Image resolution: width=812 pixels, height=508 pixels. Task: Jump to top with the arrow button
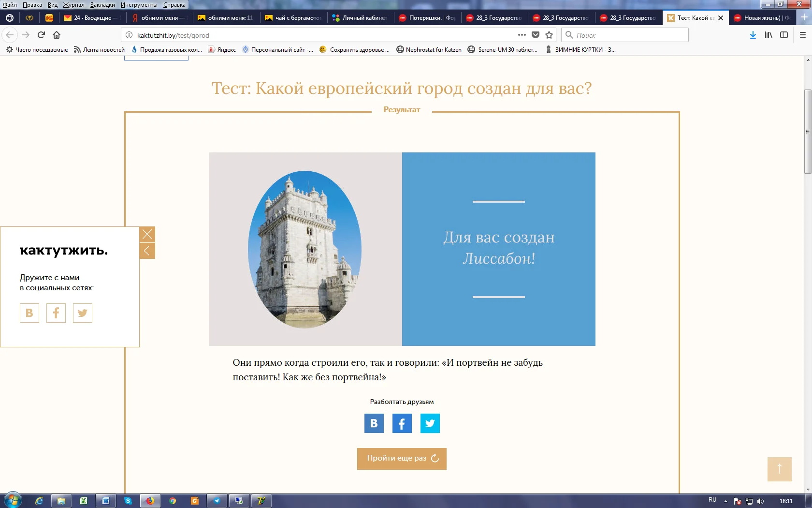pyautogui.click(x=780, y=469)
